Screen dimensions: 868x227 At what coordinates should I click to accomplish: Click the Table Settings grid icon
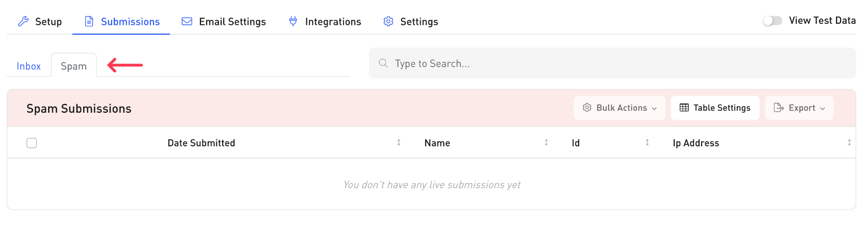(x=684, y=108)
